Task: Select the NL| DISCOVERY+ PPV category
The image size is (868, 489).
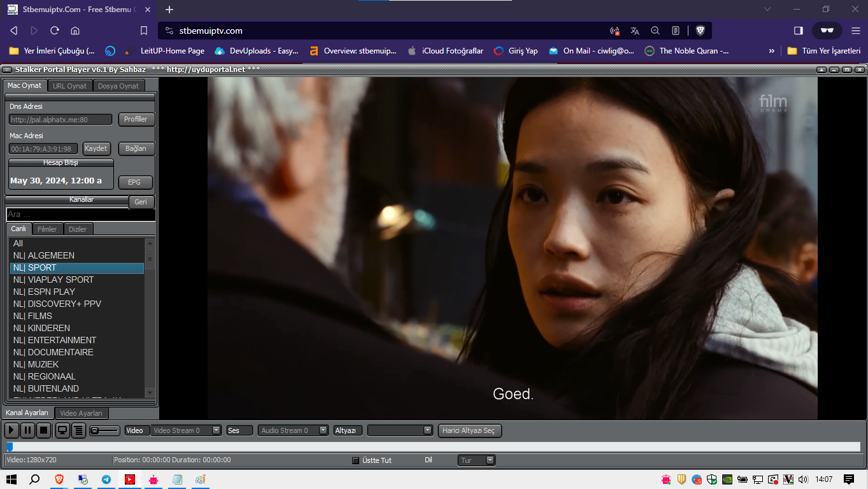Action: click(77, 304)
